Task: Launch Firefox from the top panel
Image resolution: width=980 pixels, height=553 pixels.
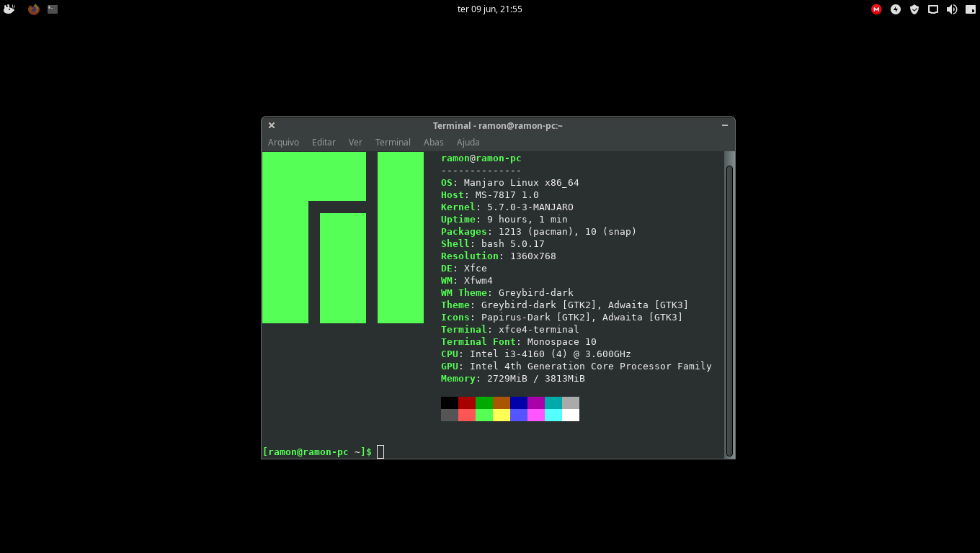Action: 33,9
